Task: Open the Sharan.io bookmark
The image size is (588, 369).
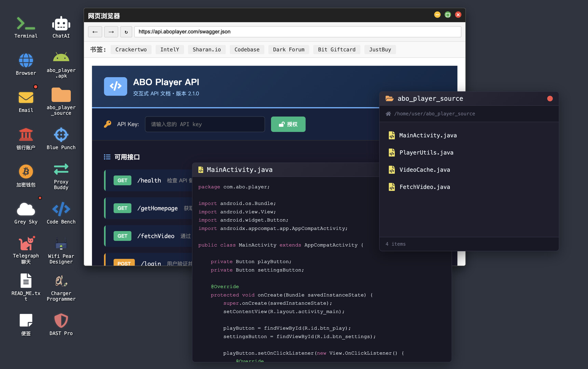Action: (207, 50)
